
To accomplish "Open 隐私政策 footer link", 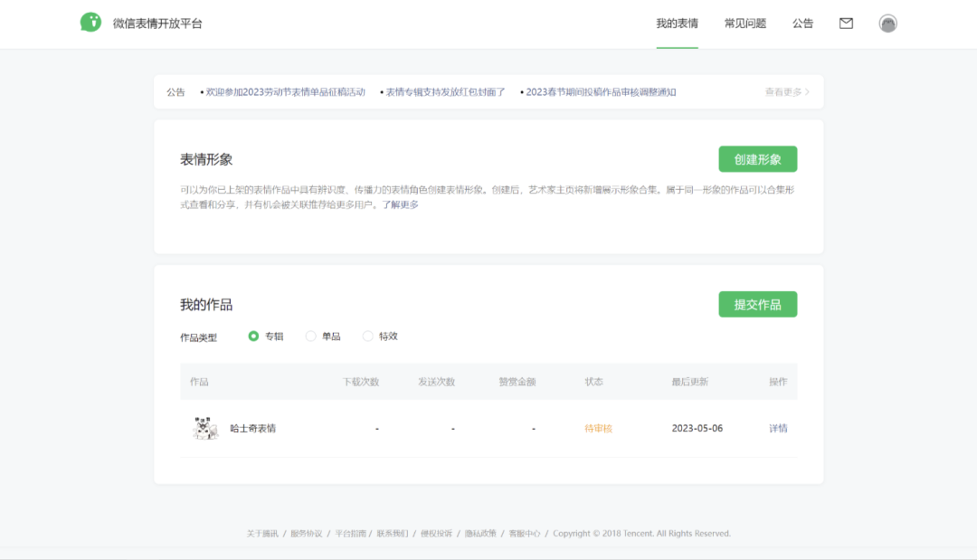I will pyautogui.click(x=480, y=533).
